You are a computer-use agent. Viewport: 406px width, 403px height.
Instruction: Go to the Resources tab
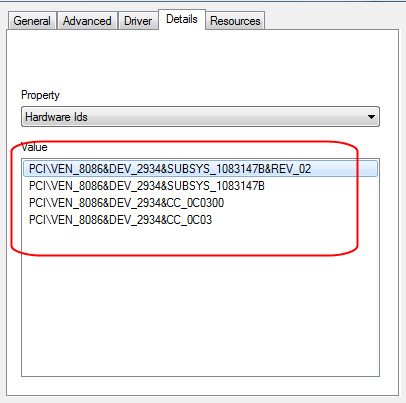(x=235, y=21)
